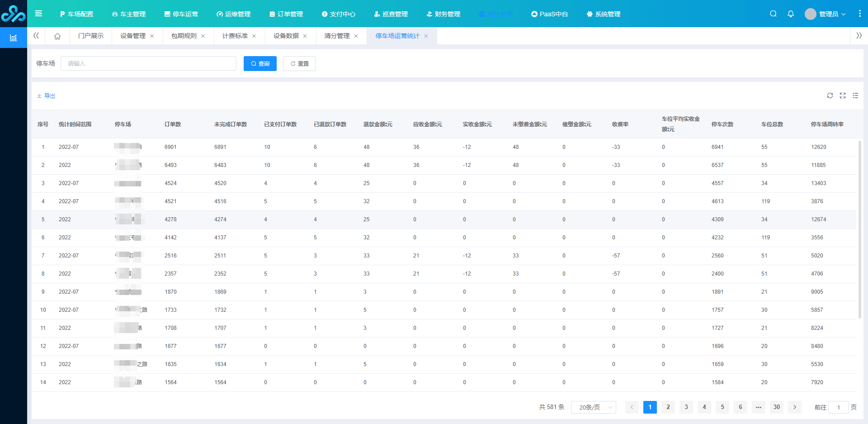Open 财务管理 top menu
The width and height of the screenshot is (868, 424).
pyautogui.click(x=443, y=14)
